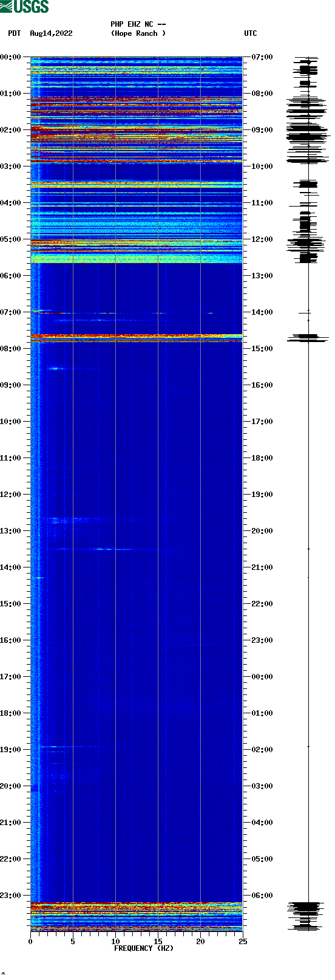Click the 5 Hz frequency tick label
The image size is (335, 980).
73,942
